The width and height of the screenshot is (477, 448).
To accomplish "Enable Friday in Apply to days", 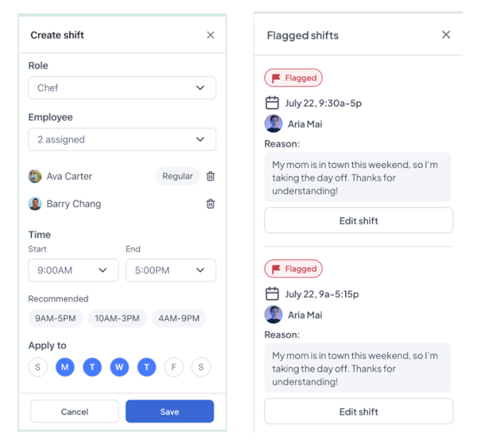I will 174,367.
